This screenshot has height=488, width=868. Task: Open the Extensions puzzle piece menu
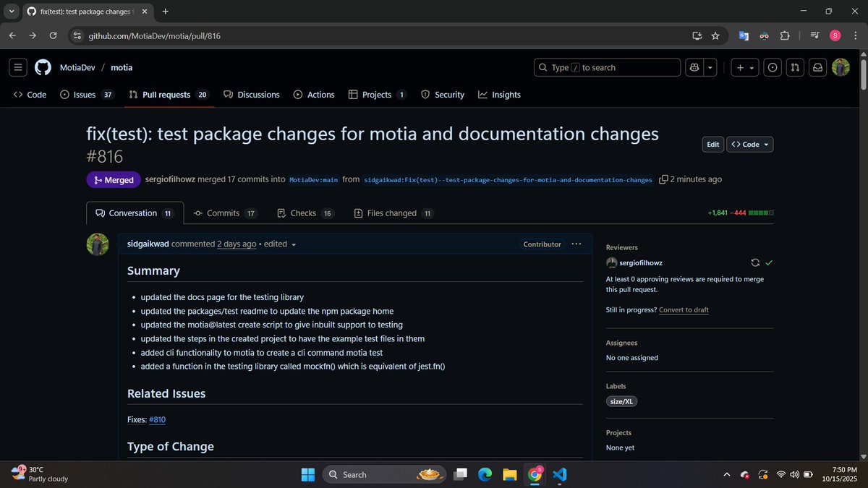coord(784,35)
